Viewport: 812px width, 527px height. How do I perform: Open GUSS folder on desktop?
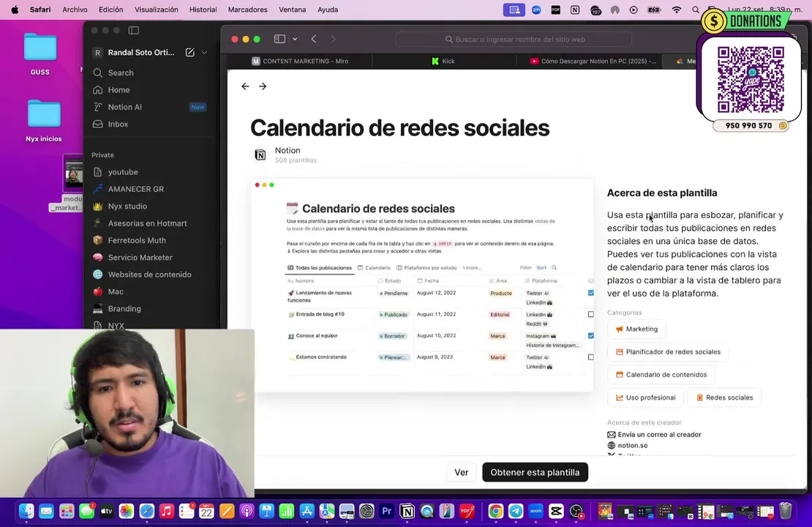point(40,54)
